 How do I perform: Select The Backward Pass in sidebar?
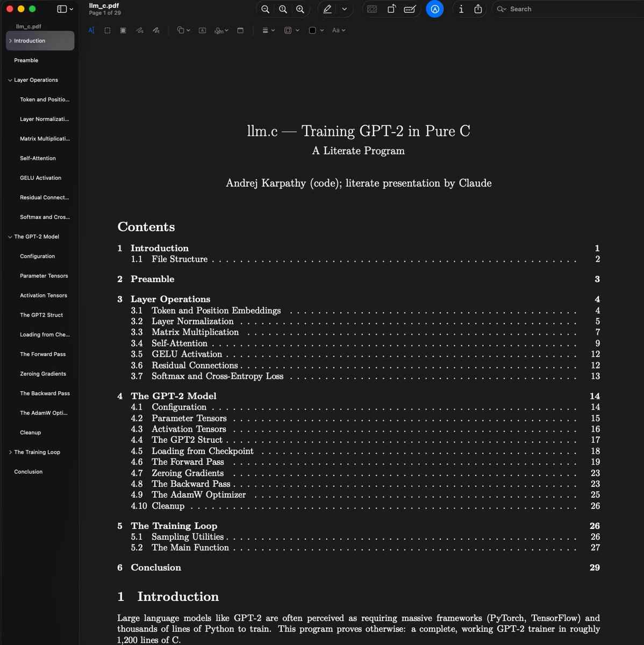click(45, 393)
